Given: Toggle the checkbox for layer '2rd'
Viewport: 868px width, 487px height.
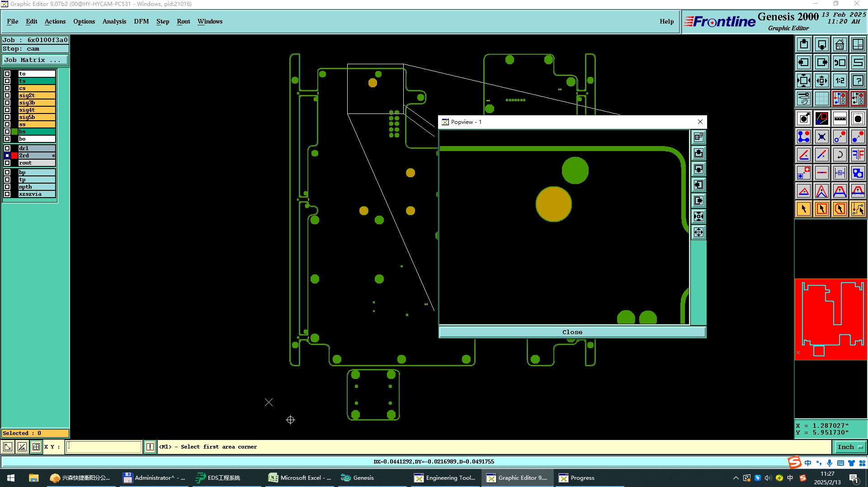Looking at the screenshot, I should [x=7, y=156].
